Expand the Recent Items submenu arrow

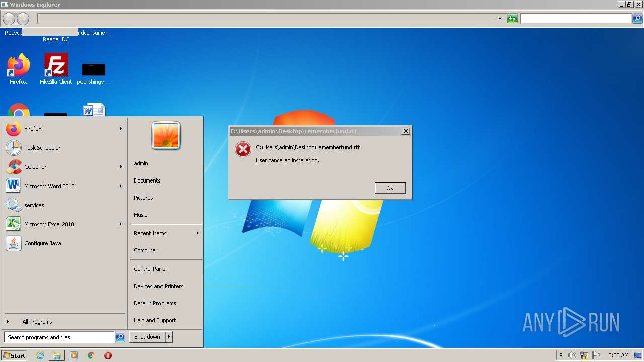coord(198,233)
